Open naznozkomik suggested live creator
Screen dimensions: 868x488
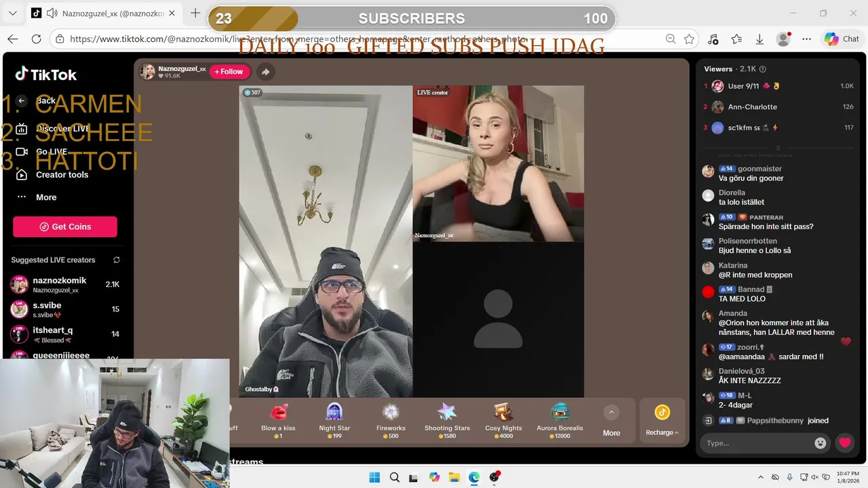(65, 285)
